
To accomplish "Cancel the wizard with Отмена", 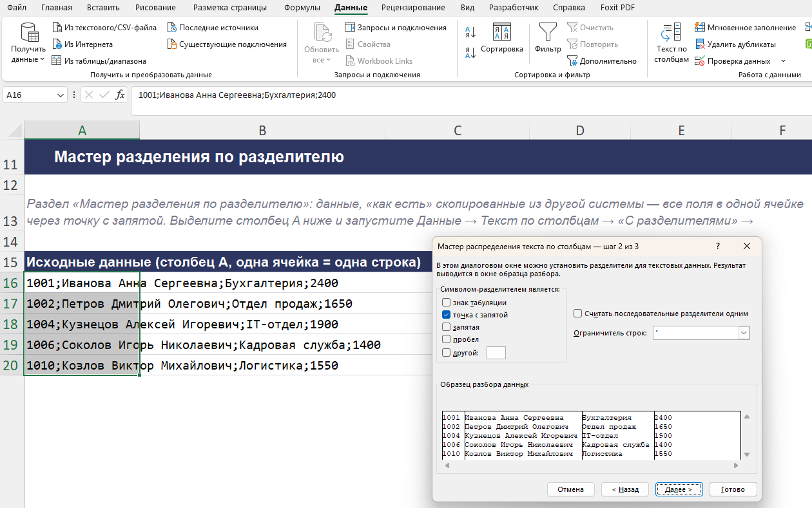I will (x=570, y=489).
